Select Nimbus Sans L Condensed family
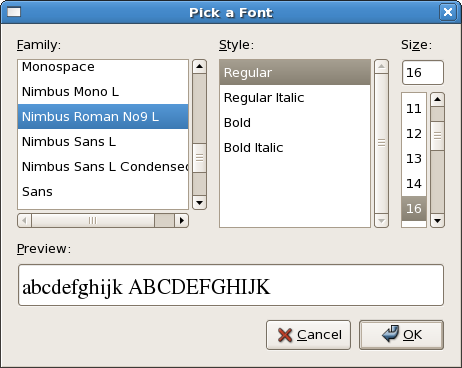This screenshot has height=368, width=462. (x=103, y=167)
